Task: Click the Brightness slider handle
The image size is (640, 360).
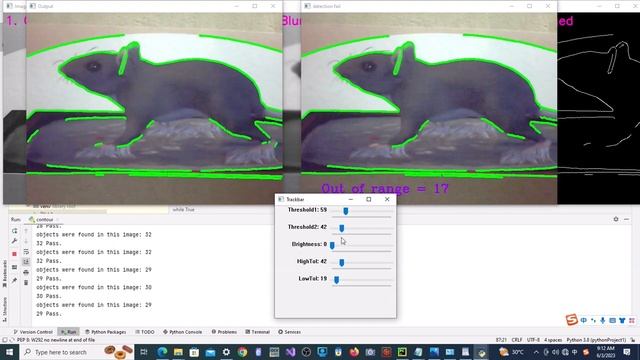Action: pos(332,245)
